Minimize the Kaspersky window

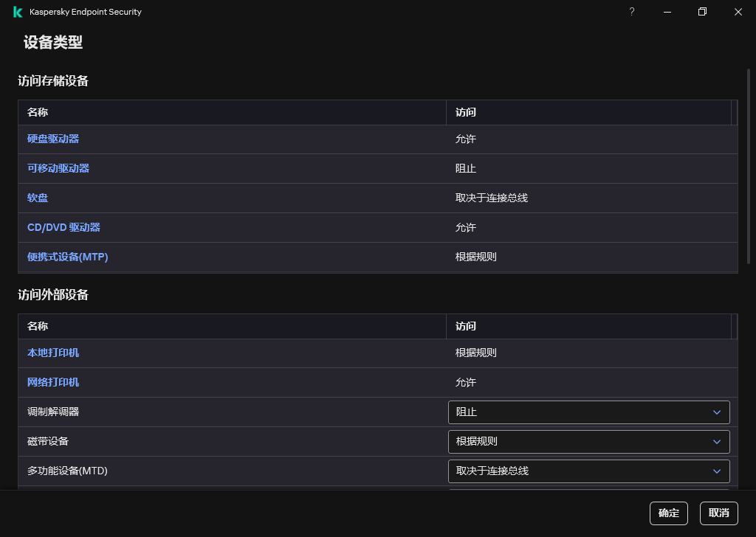click(667, 12)
